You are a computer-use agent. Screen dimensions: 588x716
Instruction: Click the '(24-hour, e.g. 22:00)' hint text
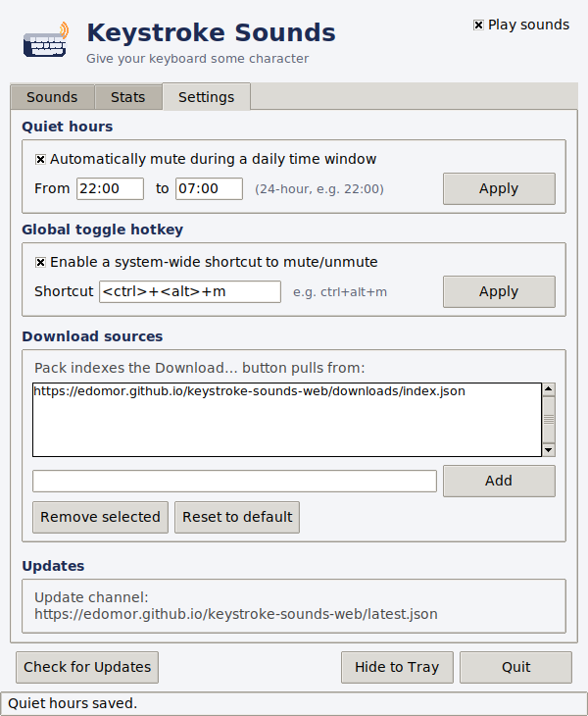(x=319, y=189)
